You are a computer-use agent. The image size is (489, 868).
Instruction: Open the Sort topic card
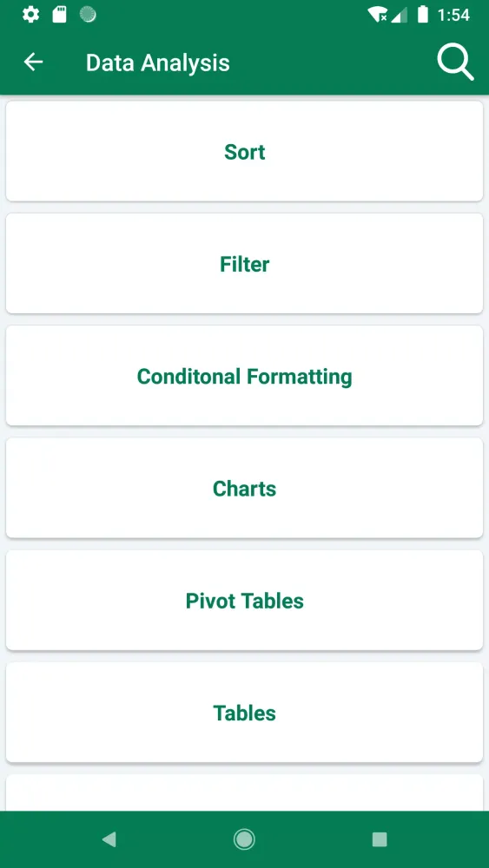pos(244,151)
